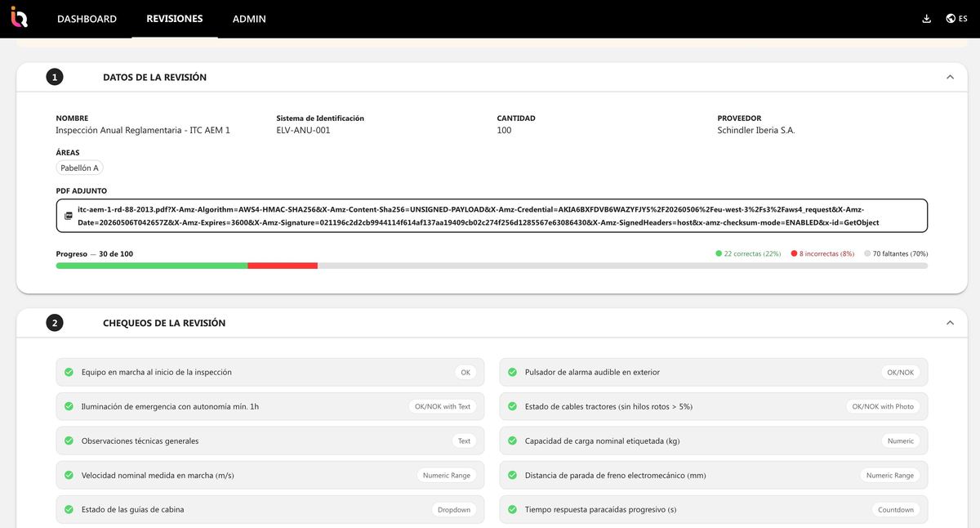Click the Numeric badge for Capacidad de carga
Image resolution: width=980 pixels, height=528 pixels.
click(x=901, y=441)
